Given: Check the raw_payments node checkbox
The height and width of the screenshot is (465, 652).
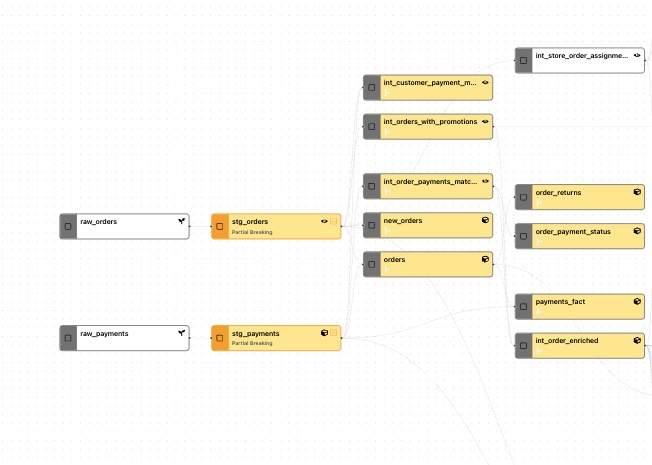Looking at the screenshot, I should click(x=68, y=338).
